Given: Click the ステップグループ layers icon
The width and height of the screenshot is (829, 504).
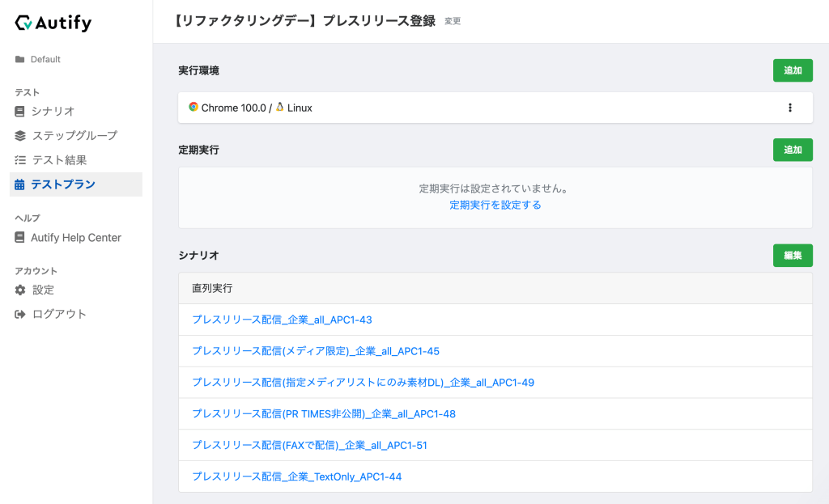Looking at the screenshot, I should coord(20,135).
